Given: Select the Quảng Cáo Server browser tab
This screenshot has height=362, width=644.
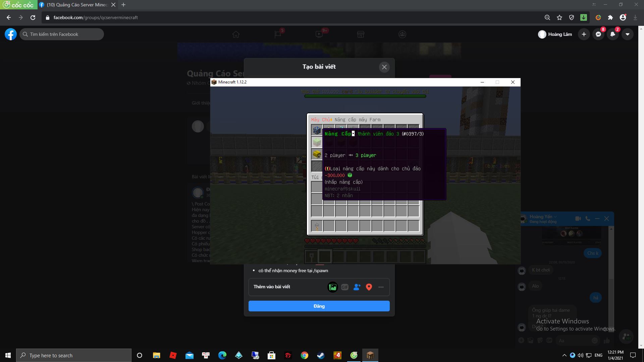Looking at the screenshot, I should point(77,5).
